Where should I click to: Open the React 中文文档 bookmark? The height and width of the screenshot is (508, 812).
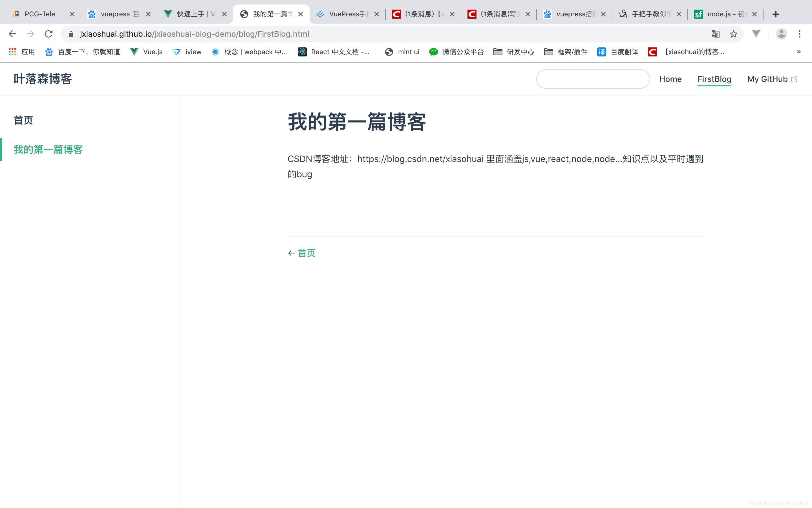[x=334, y=52]
